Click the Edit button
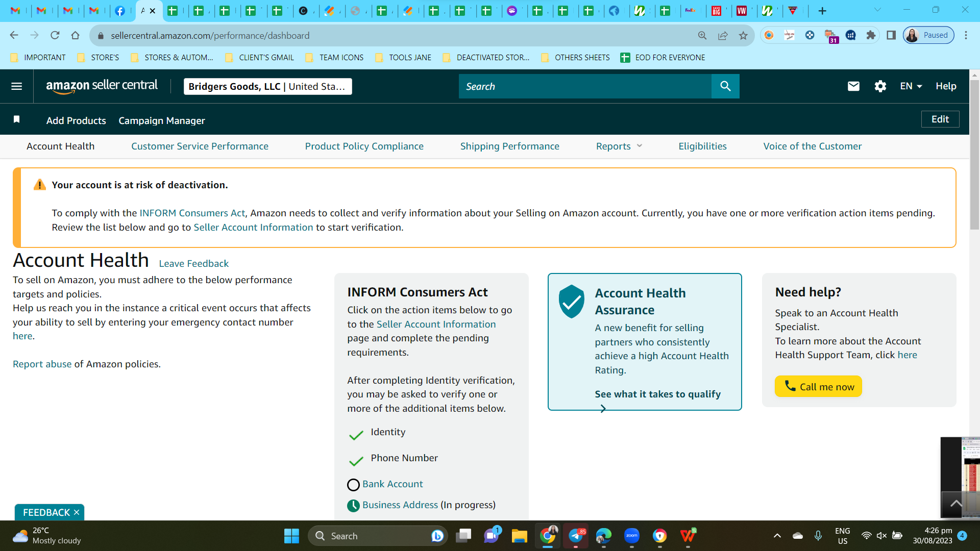The width and height of the screenshot is (980, 551). click(940, 119)
